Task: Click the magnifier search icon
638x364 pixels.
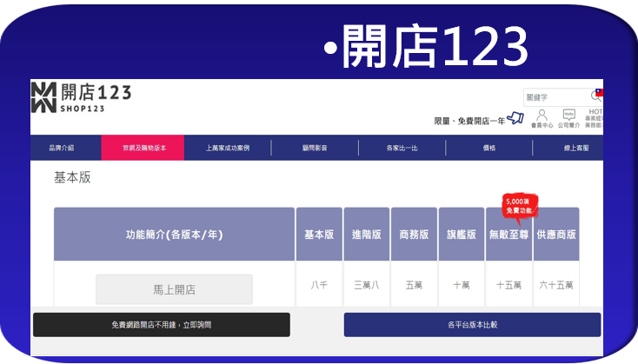Action: click(x=595, y=96)
